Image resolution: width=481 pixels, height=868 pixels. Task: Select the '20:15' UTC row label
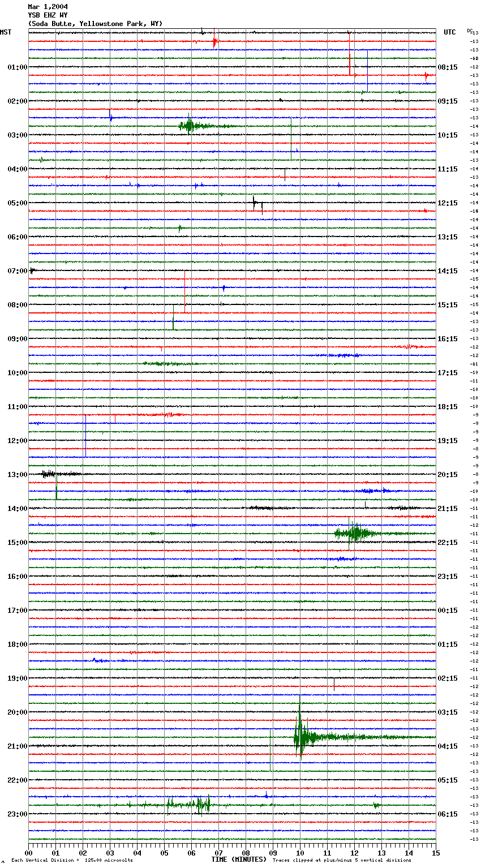tap(448, 475)
